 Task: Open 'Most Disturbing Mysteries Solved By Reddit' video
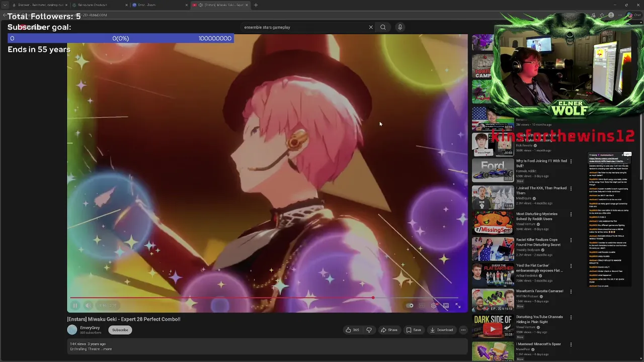pos(536,216)
